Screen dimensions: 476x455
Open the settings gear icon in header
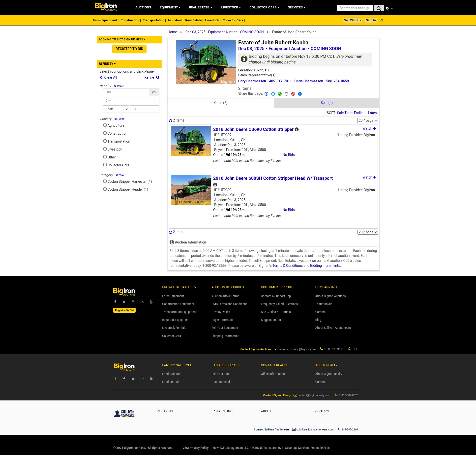point(387,8)
